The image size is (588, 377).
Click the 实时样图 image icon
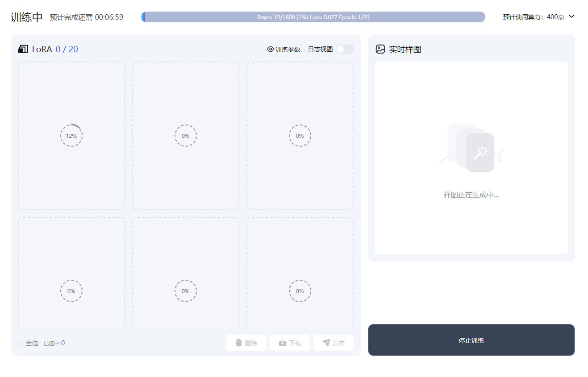click(380, 49)
